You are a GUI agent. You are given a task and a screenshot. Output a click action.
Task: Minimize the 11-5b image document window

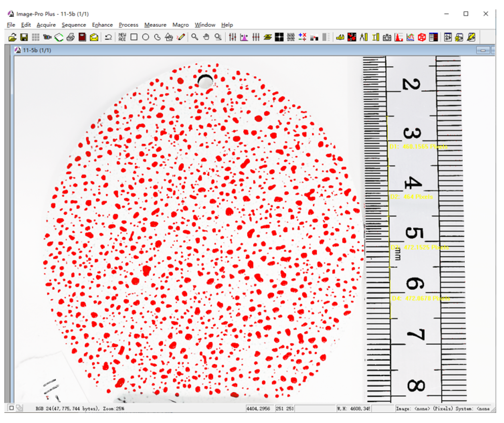[483, 51]
